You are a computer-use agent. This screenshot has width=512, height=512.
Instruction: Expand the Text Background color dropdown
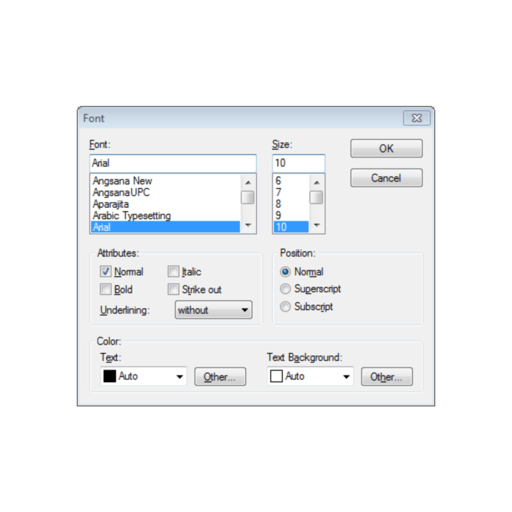(310, 376)
